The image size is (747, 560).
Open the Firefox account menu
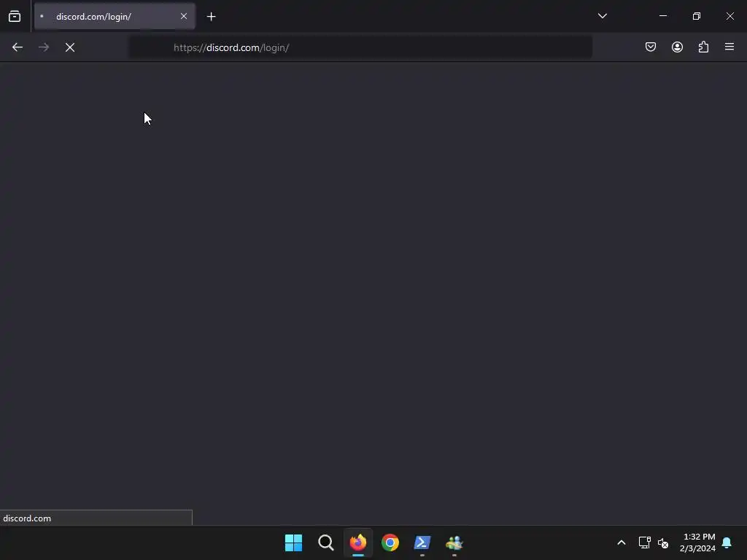click(x=677, y=47)
